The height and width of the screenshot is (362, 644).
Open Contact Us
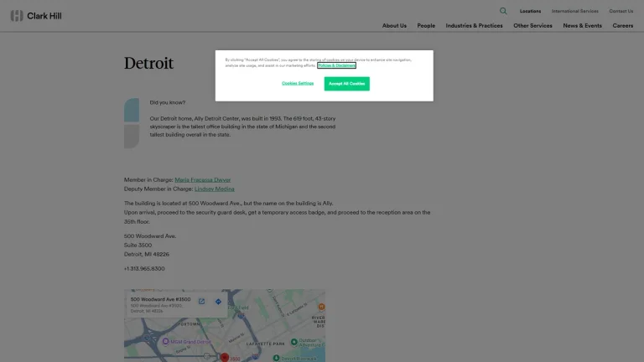pos(621,11)
